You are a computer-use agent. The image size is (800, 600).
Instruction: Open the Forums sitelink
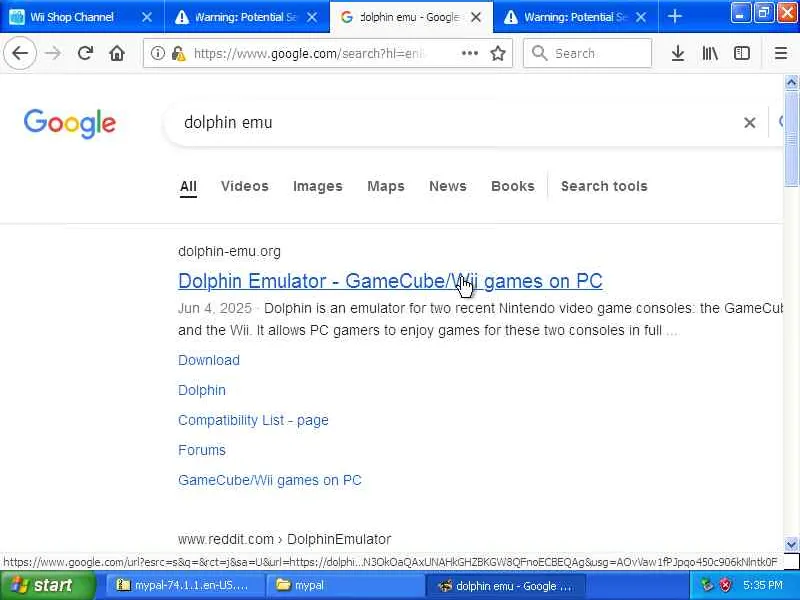(x=202, y=450)
